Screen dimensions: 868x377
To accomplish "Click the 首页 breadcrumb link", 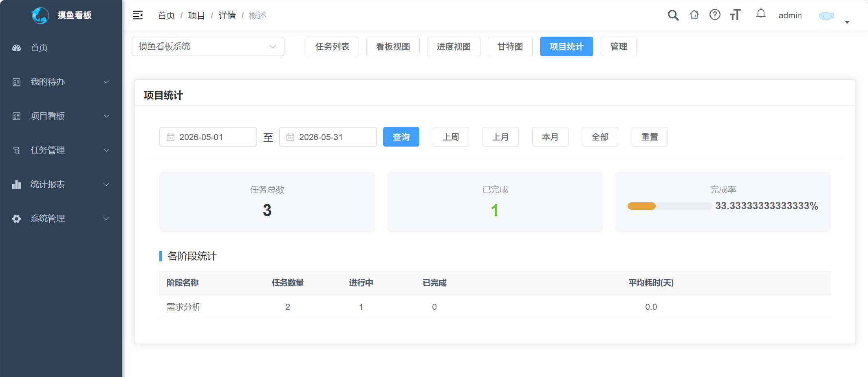I will pyautogui.click(x=166, y=15).
